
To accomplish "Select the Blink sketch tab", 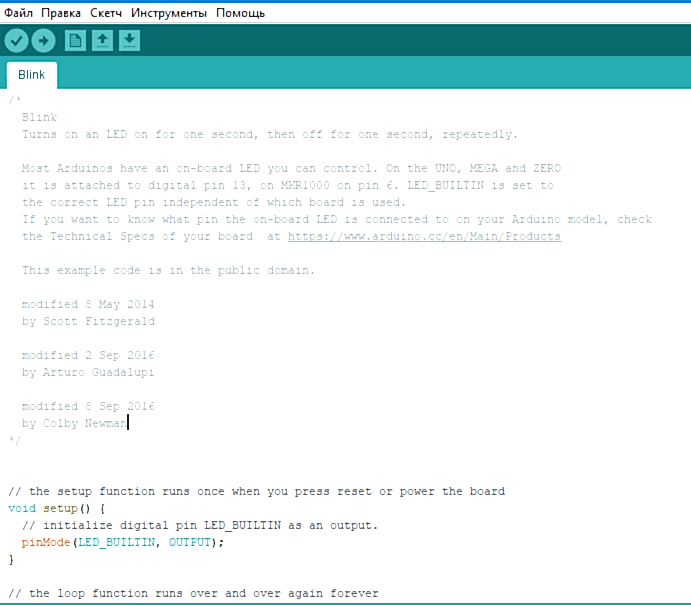I will [32, 75].
